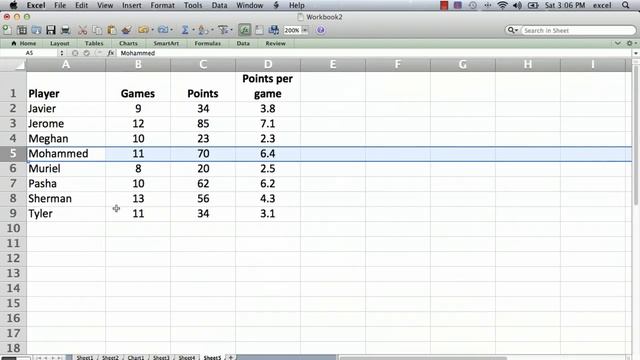This screenshot has width=640, height=360.
Task: Open Spotlight search magnifier
Action: click(626, 5)
